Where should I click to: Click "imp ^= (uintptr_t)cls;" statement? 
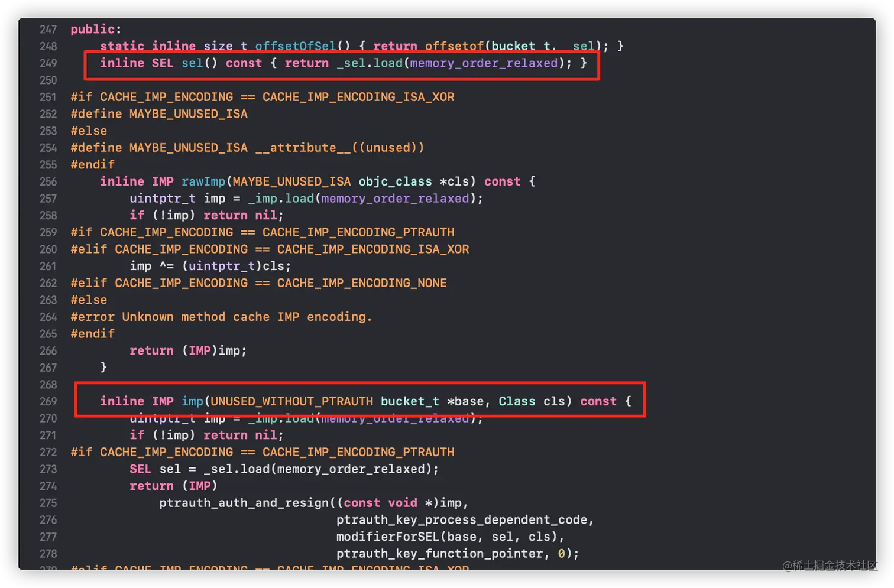click(210, 266)
